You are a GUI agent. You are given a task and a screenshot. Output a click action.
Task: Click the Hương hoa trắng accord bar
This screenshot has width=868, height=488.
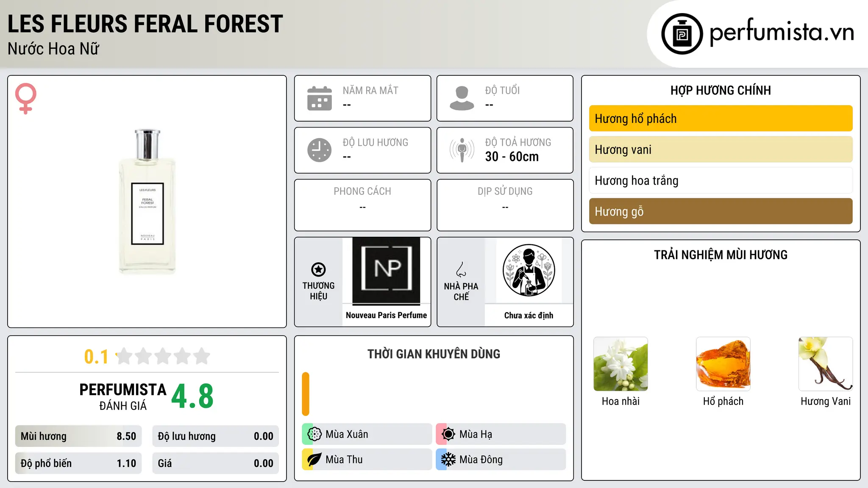721,180
